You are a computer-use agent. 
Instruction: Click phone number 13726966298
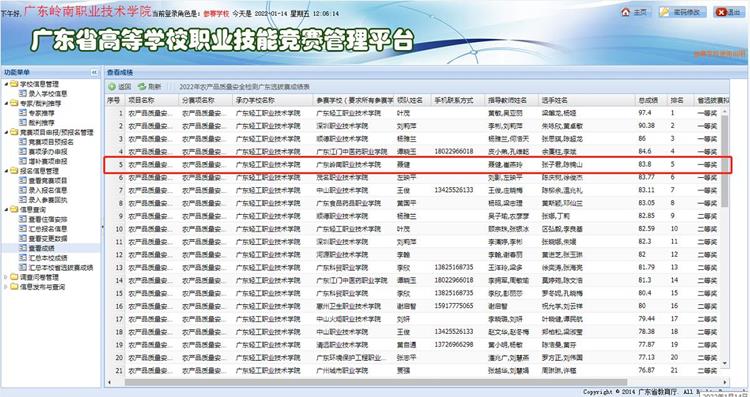pos(454,344)
